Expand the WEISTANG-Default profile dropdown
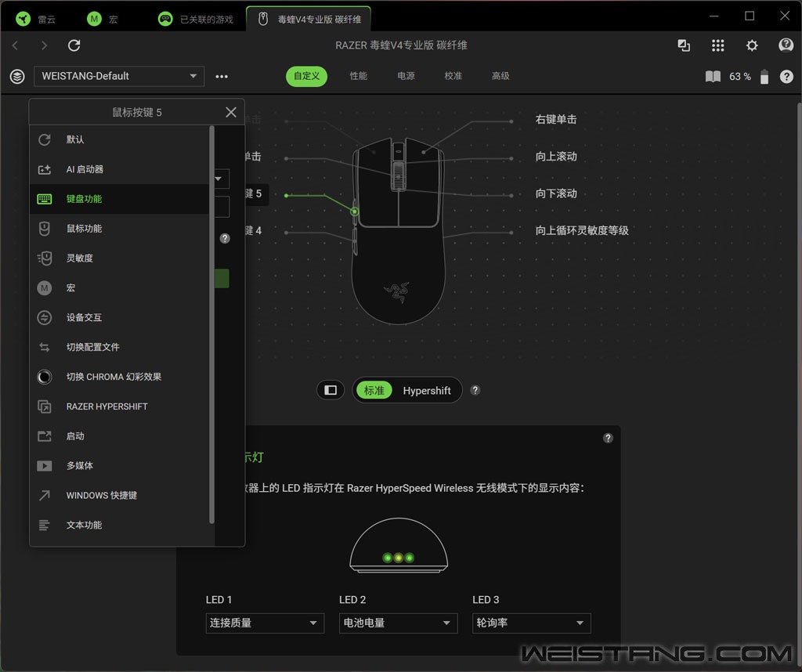This screenshot has width=802, height=672. 119,76
